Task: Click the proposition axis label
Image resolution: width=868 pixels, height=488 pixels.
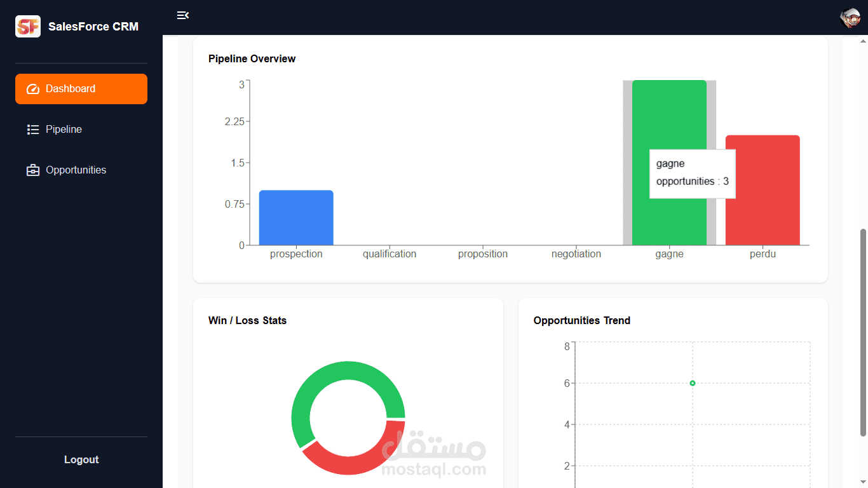Action: coord(483,254)
